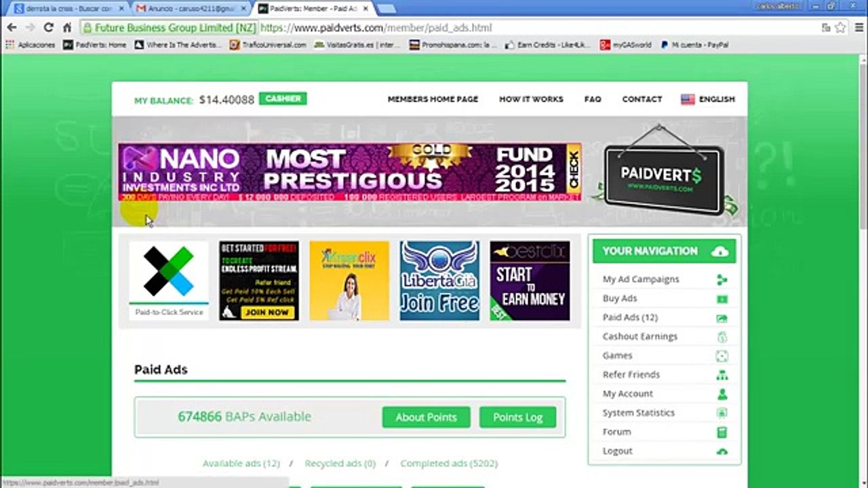The height and width of the screenshot is (488, 868).
Task: Click the bestclix Start to Earn Money ad
Action: pyautogui.click(x=530, y=281)
